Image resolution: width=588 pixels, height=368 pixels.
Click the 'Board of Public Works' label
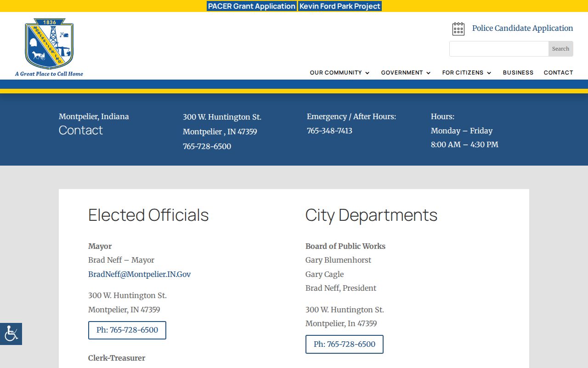coord(345,246)
